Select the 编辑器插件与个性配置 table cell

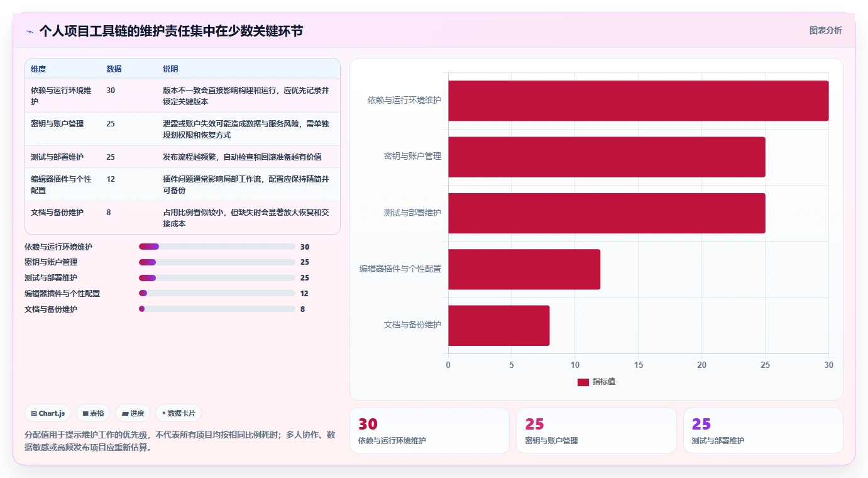point(62,184)
